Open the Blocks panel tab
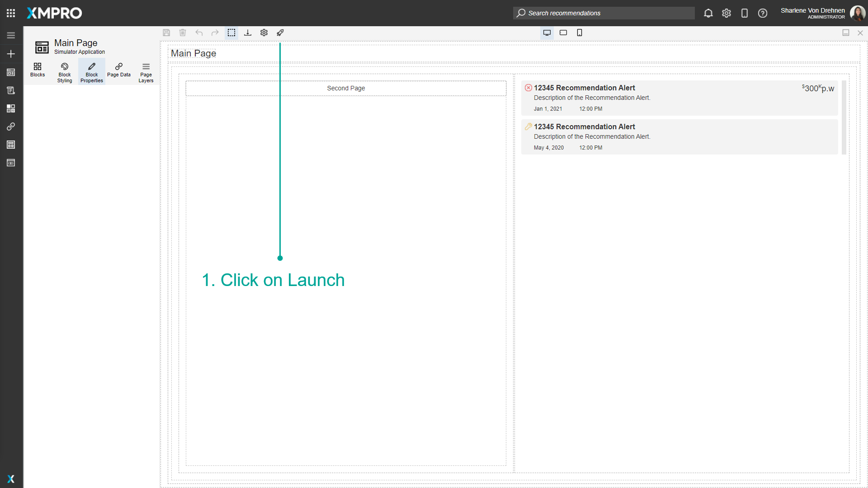The height and width of the screenshot is (488, 868). click(x=38, y=71)
